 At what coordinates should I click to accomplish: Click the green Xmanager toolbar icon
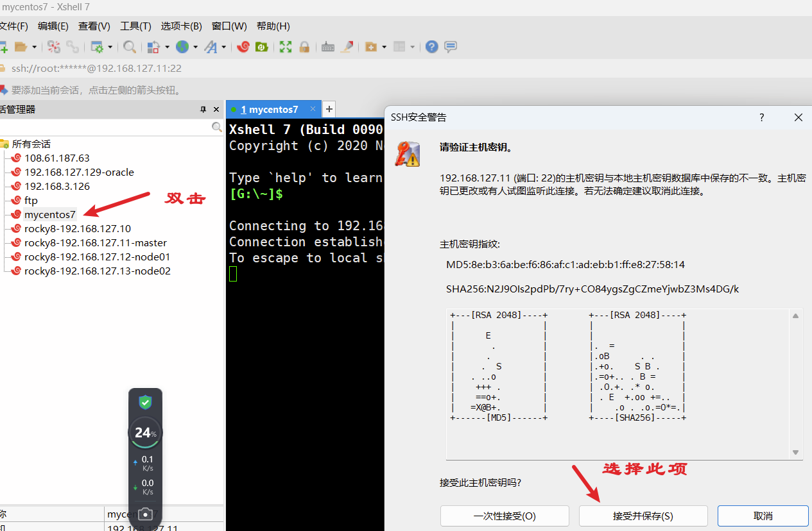(x=261, y=47)
